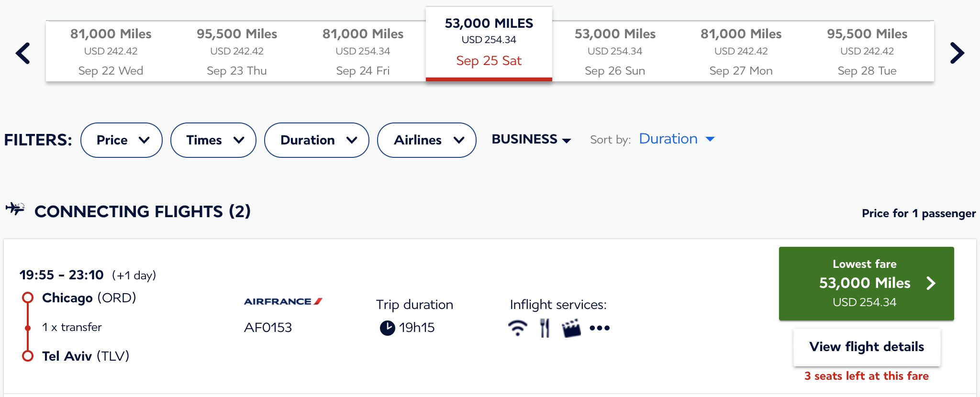Select the Sep 22 Wed date option
The width and height of the screenshot is (980, 397).
[x=110, y=51]
